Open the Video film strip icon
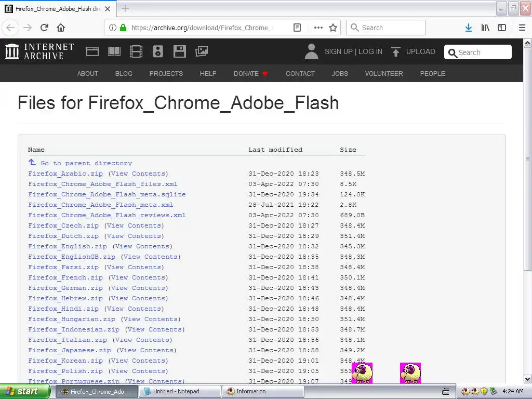Viewport: 532px width, 399px height. [x=136, y=51]
